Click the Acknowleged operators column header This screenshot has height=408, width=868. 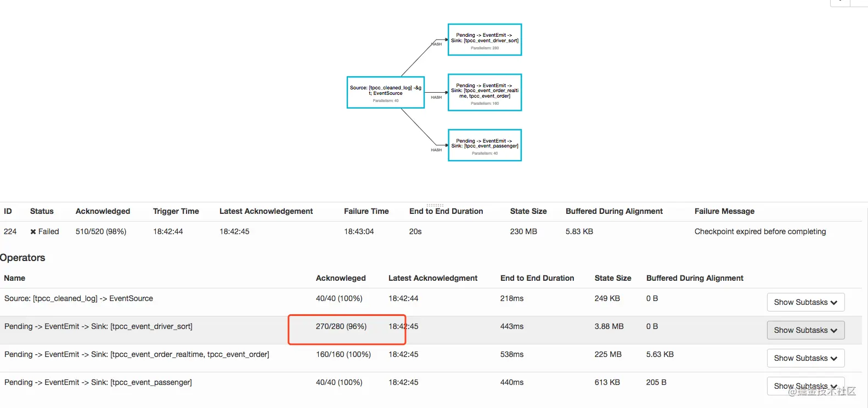341,278
